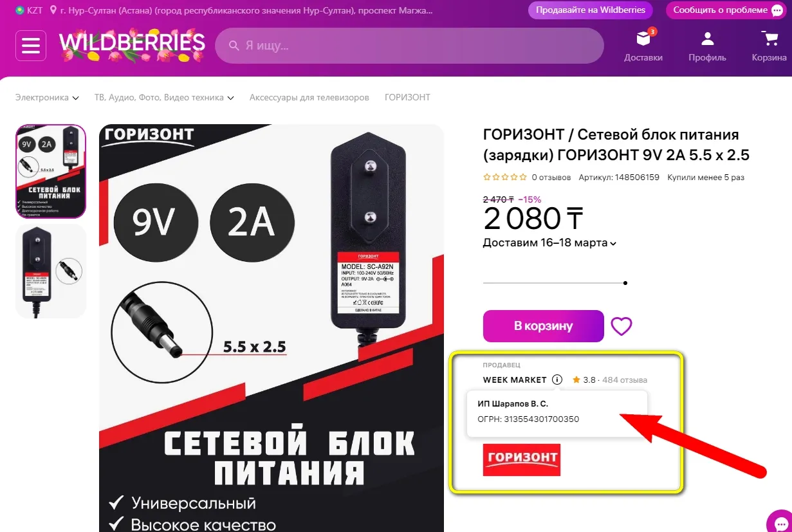Click the seller info icon next to WEEK MARKET

(x=557, y=380)
